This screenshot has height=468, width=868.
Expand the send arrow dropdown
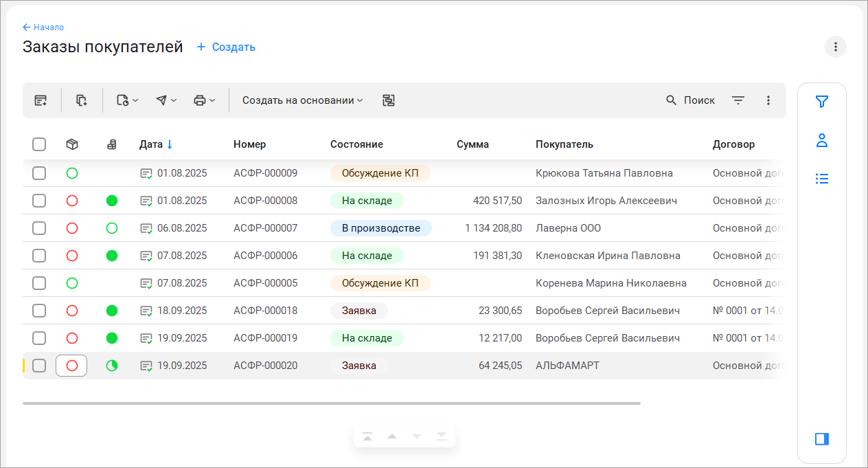coord(165,100)
